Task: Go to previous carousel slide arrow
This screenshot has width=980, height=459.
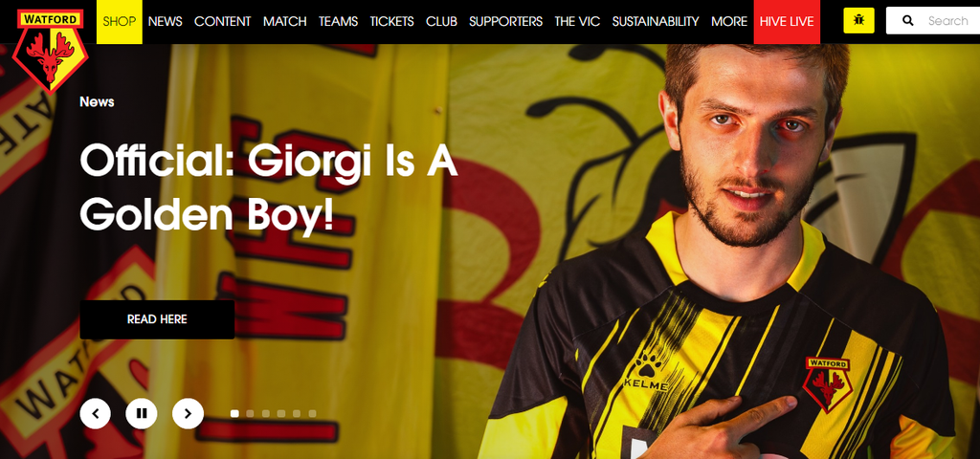Action: (x=96, y=413)
